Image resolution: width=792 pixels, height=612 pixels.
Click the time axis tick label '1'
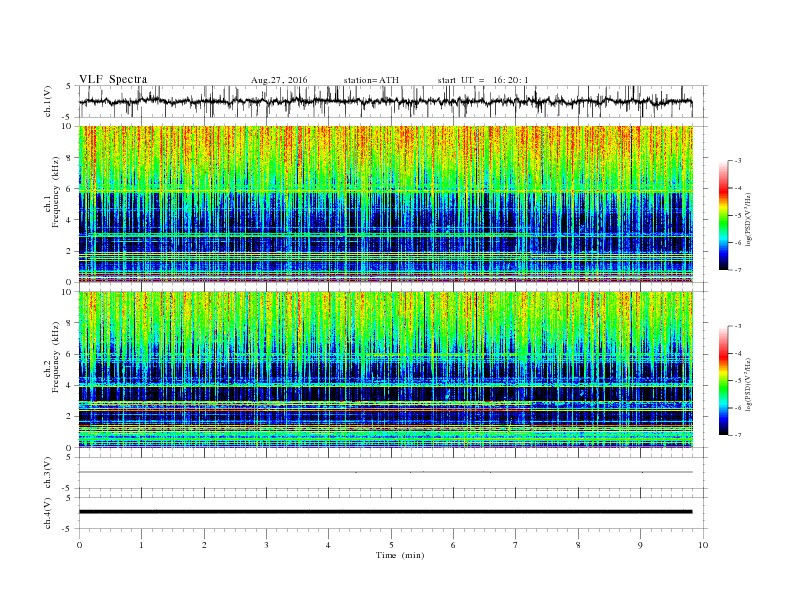point(141,545)
